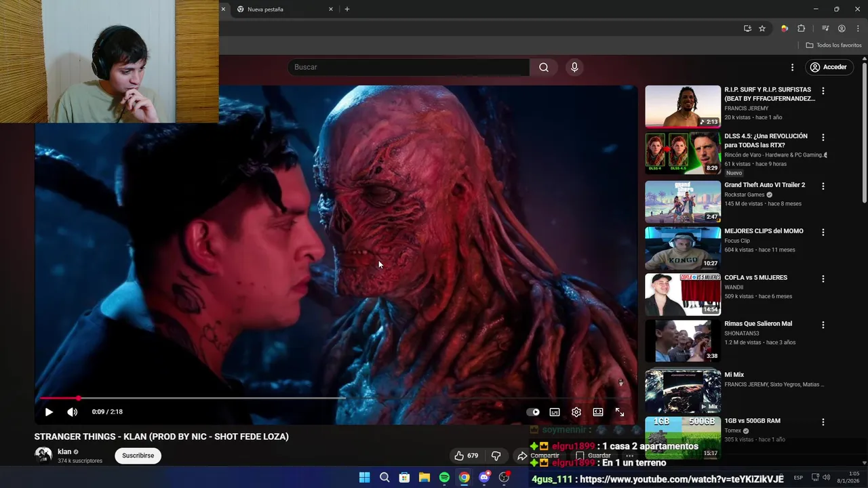Bookmark this page with the star icon
Viewport: 868px width, 488px height.
coord(762,28)
